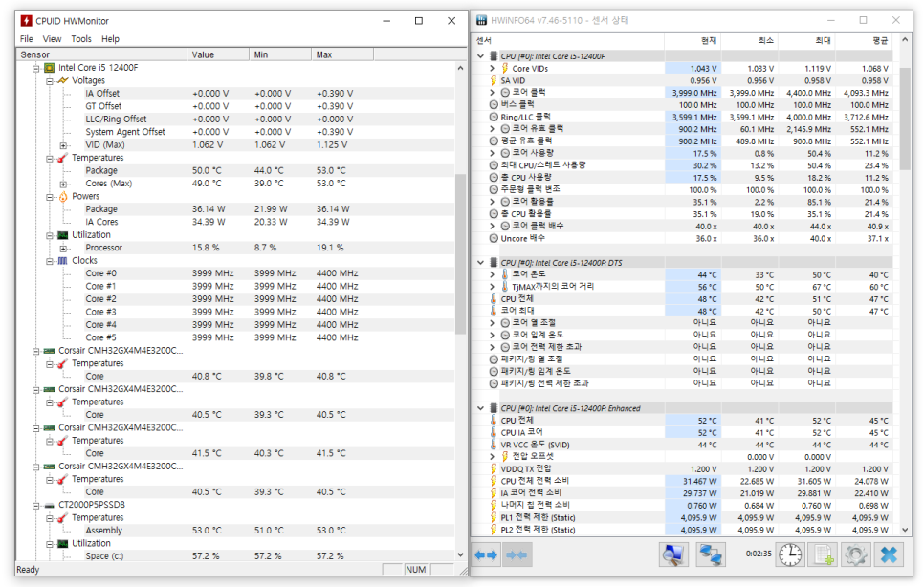The width and height of the screenshot is (924, 587).
Task: Collapse the Intel Core i5 12400F tree node
Action: tap(36, 68)
